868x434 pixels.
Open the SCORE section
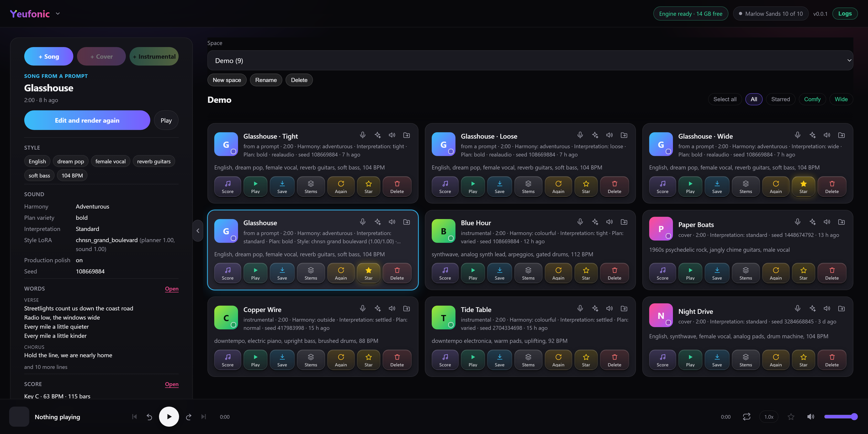tap(172, 384)
